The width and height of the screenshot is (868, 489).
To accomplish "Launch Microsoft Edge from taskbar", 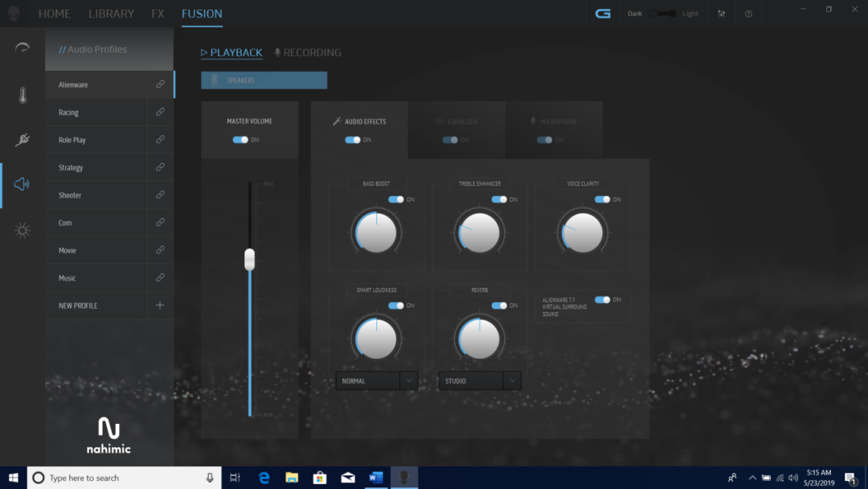I will tap(264, 478).
